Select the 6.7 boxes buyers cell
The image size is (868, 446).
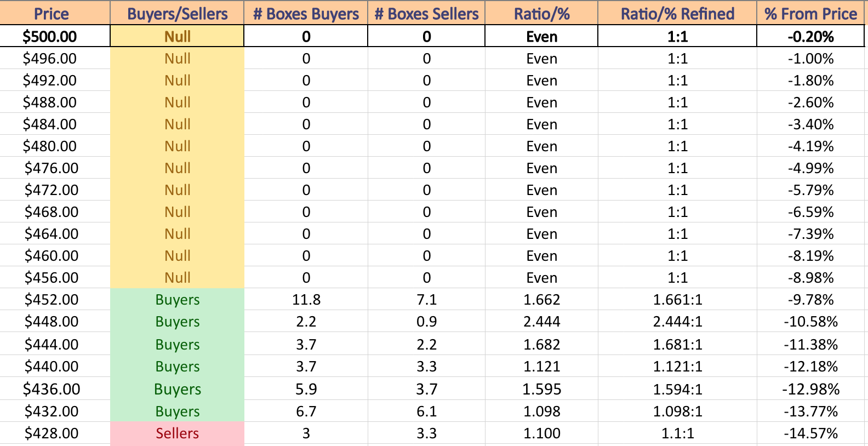[306, 411]
